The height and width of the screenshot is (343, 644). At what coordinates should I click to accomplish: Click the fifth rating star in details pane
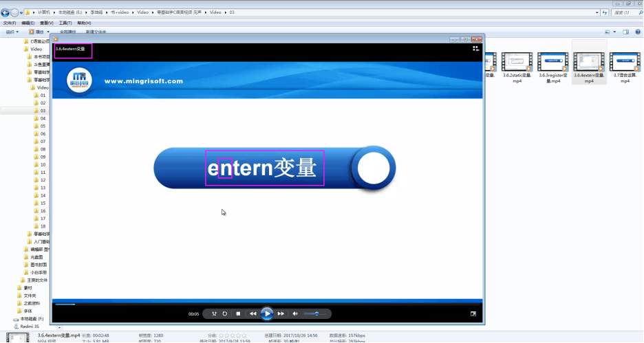coord(244,335)
